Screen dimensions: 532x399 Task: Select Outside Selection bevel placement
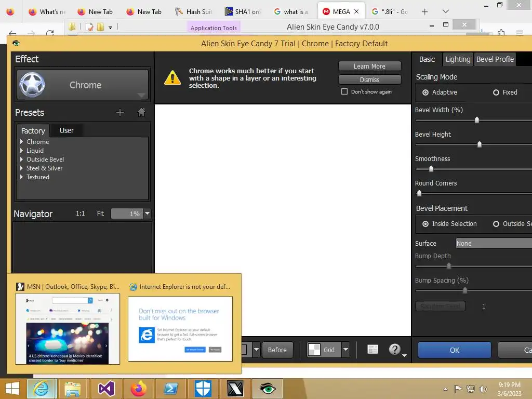[496, 224]
